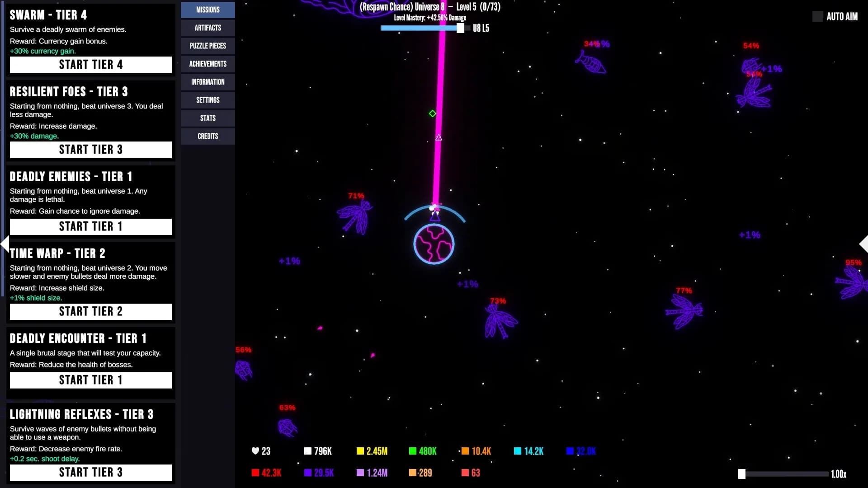
Task: Click the fish enemy at 34%
Action: [590, 62]
